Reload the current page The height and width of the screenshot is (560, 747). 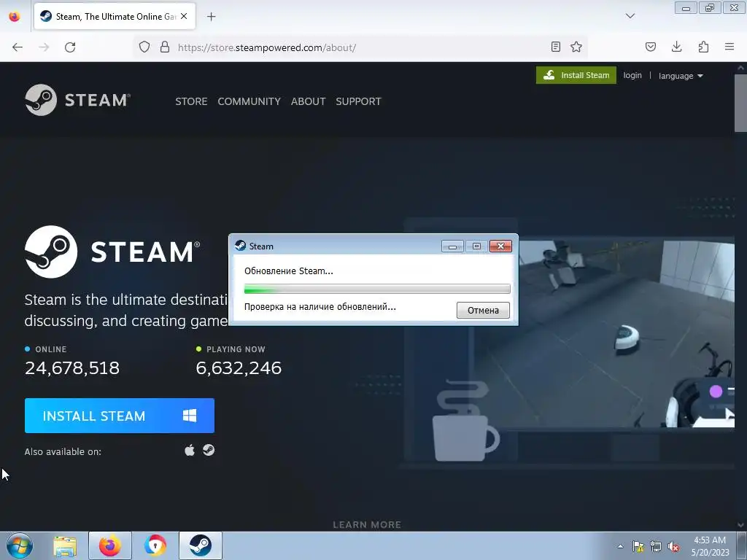click(70, 47)
